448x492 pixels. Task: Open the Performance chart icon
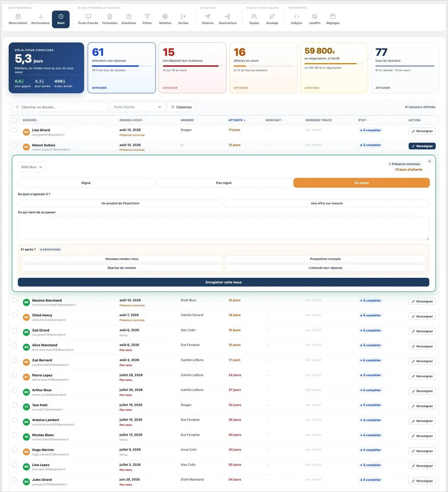coord(40,16)
